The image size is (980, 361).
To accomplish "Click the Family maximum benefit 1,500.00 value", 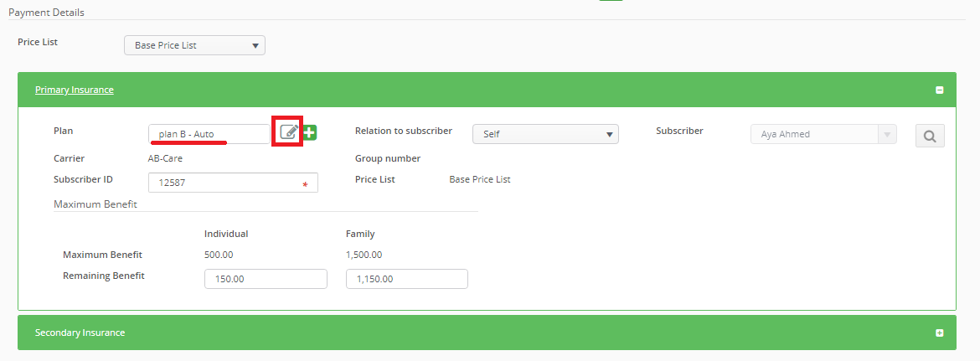I will pyautogui.click(x=364, y=255).
